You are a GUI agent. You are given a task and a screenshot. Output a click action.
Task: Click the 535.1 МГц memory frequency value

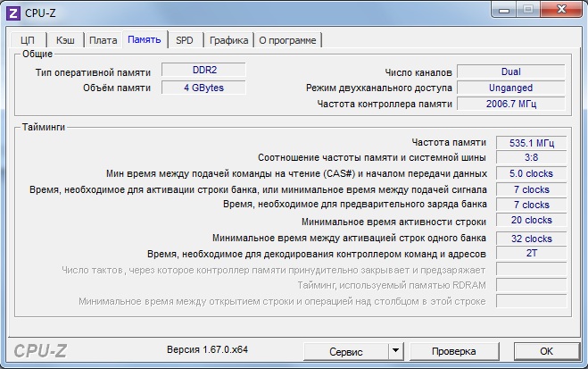[x=532, y=143]
